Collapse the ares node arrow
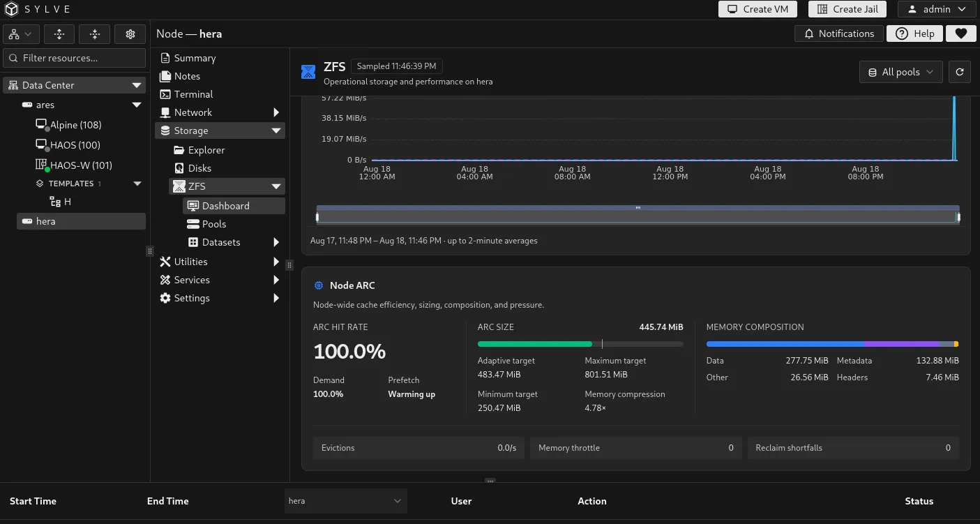The width and height of the screenshot is (980, 524). point(137,105)
